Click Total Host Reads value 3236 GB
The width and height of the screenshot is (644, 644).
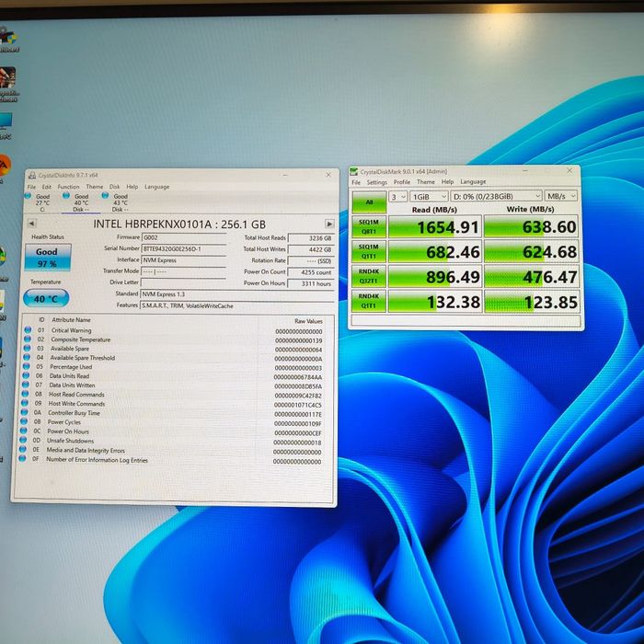(311, 238)
